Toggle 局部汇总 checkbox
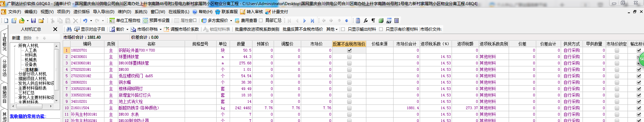This screenshot has height=122, width=644. click(x=261, y=21)
